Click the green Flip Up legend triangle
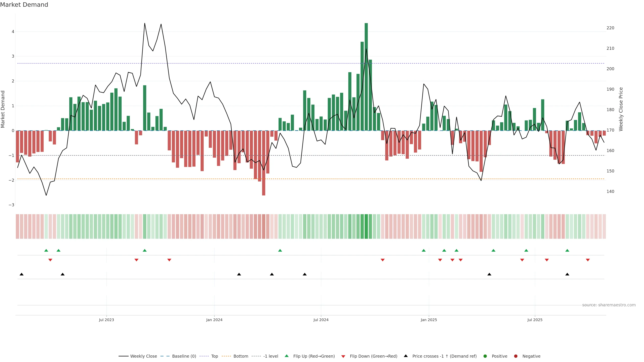This screenshot has height=362, width=644. pos(286,356)
